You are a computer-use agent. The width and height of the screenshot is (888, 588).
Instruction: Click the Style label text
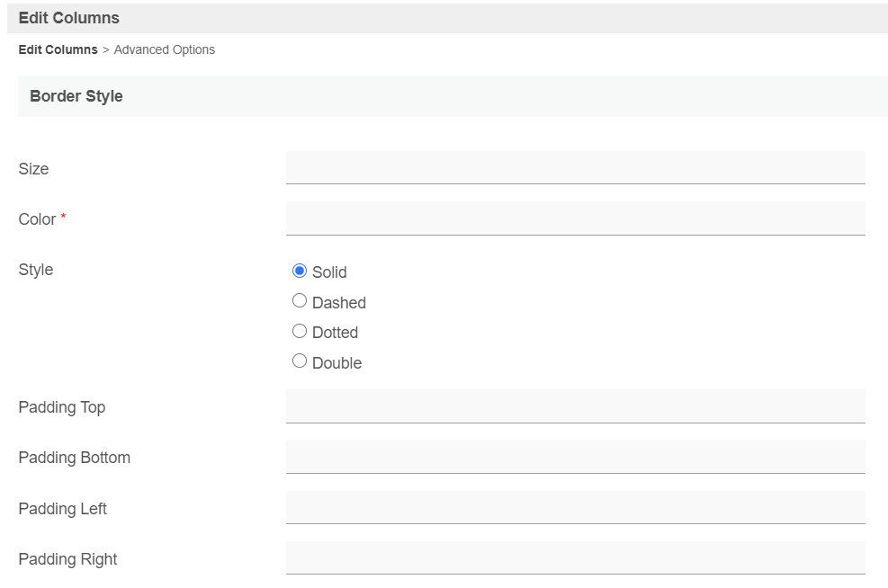pos(36,270)
